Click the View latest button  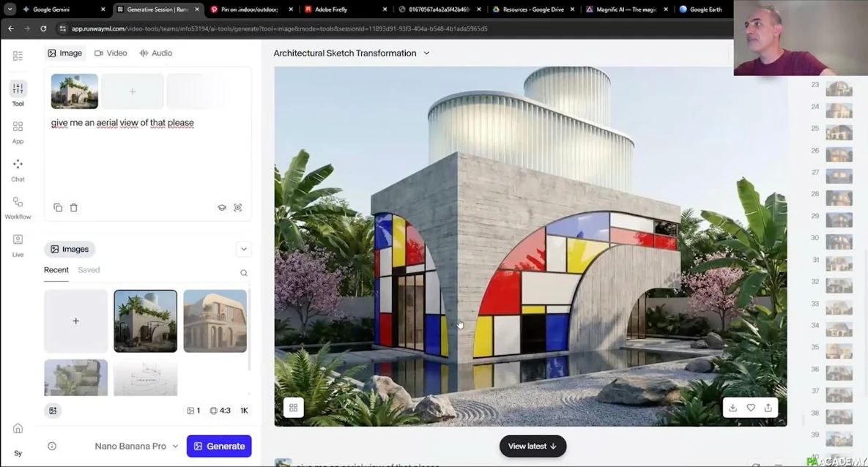pos(533,446)
